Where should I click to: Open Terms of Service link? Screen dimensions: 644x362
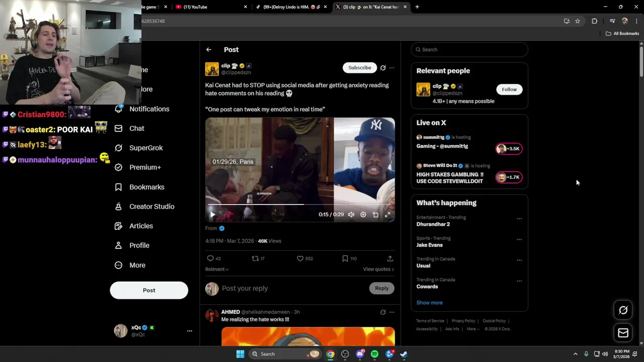[430, 321]
